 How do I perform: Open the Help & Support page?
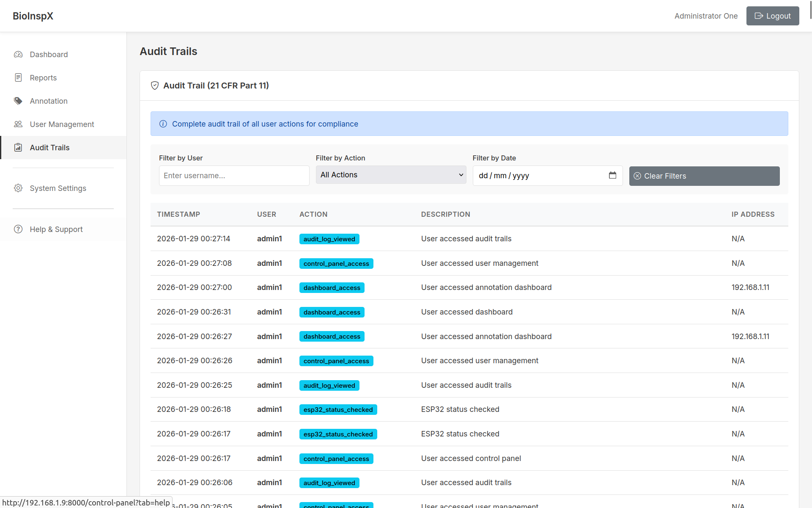pos(56,229)
